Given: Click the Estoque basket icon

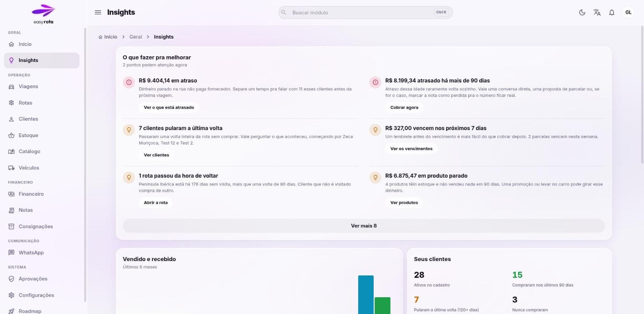Looking at the screenshot, I should pyautogui.click(x=11, y=135).
